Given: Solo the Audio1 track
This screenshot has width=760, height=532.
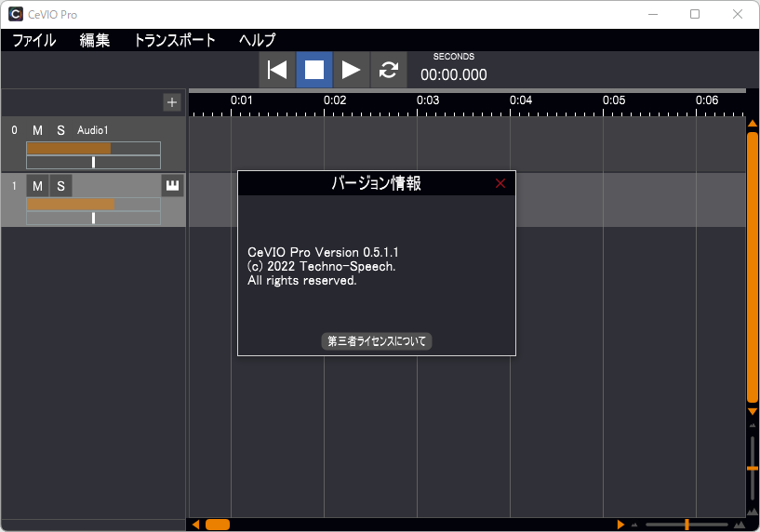Looking at the screenshot, I should pos(60,130).
